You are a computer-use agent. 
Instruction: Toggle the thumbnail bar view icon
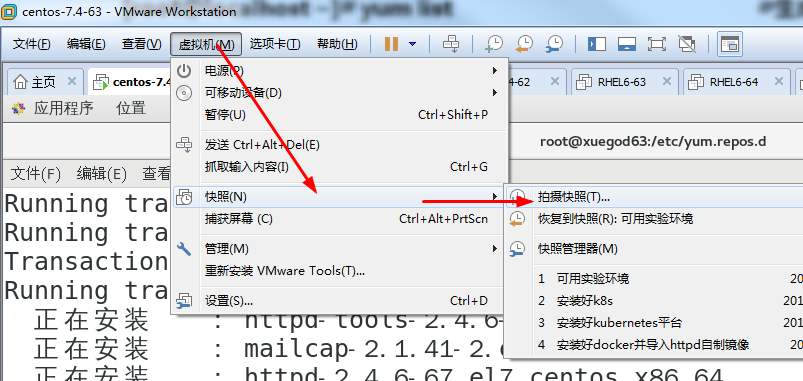(627, 44)
